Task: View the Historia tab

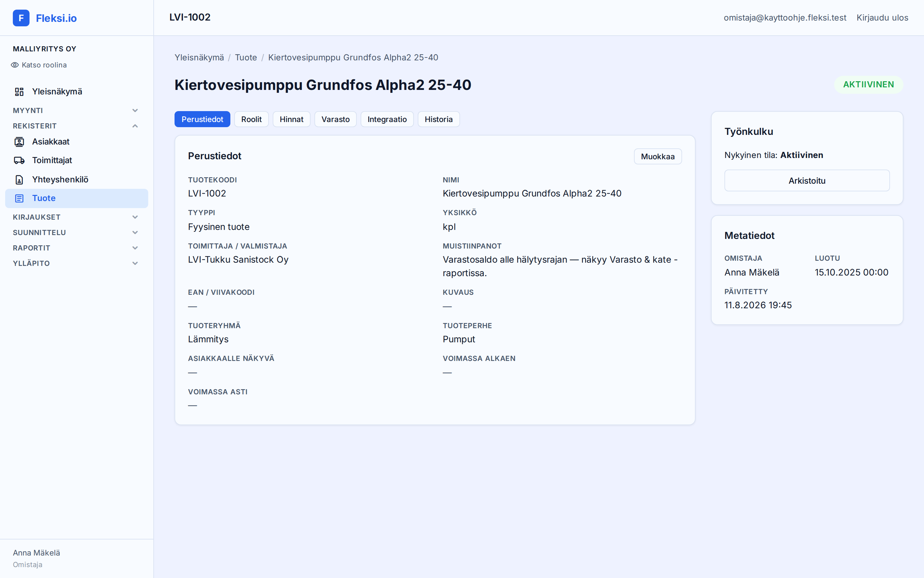Action: coord(439,119)
